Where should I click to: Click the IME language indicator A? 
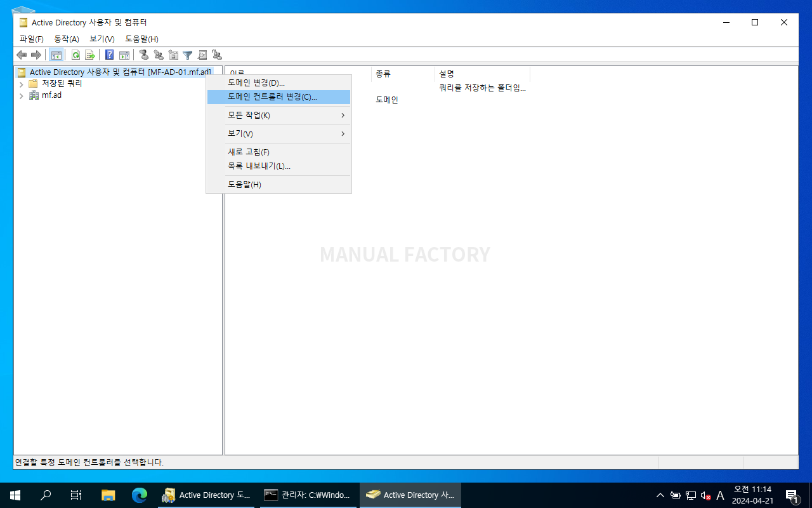(720, 495)
